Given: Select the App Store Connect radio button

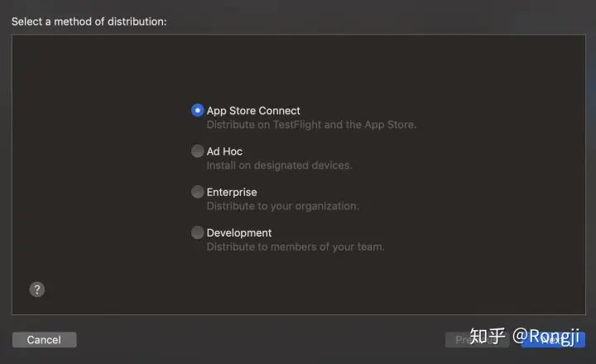Looking at the screenshot, I should 197,110.
